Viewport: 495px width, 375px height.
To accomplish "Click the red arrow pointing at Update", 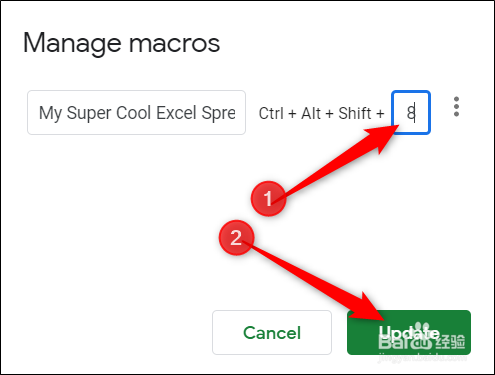I will pos(315,282).
